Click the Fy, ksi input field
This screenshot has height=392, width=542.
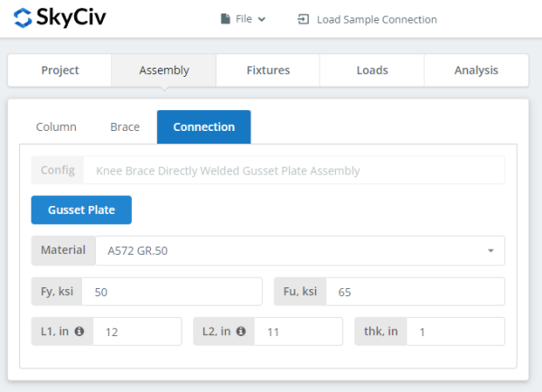click(x=172, y=292)
